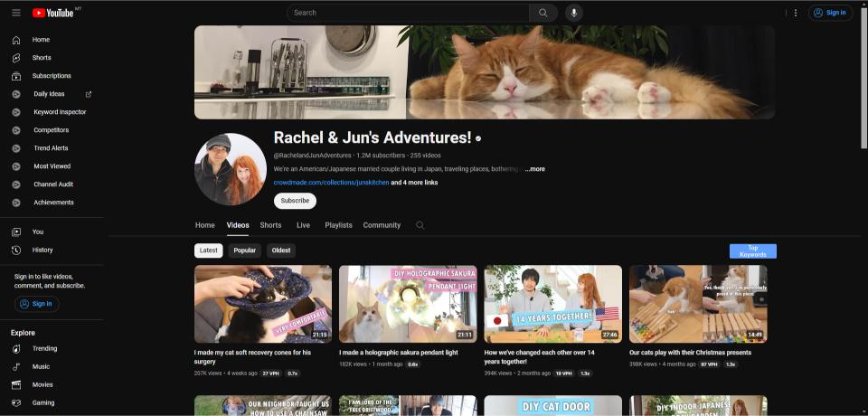Open the Channel Audit tool
The image size is (868, 416).
tap(52, 184)
